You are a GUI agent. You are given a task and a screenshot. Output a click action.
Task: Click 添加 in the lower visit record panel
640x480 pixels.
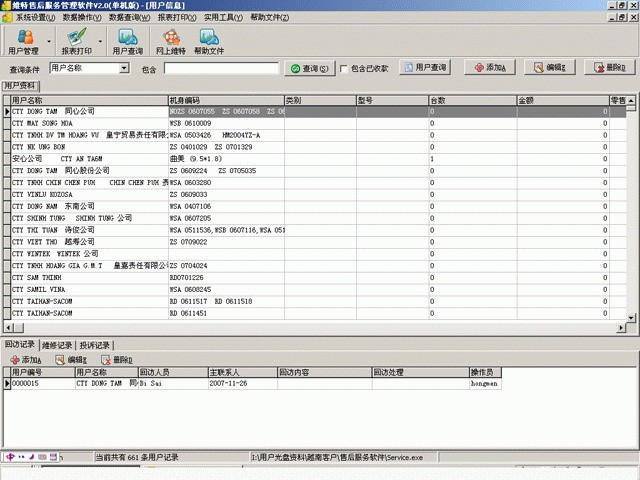(25, 360)
